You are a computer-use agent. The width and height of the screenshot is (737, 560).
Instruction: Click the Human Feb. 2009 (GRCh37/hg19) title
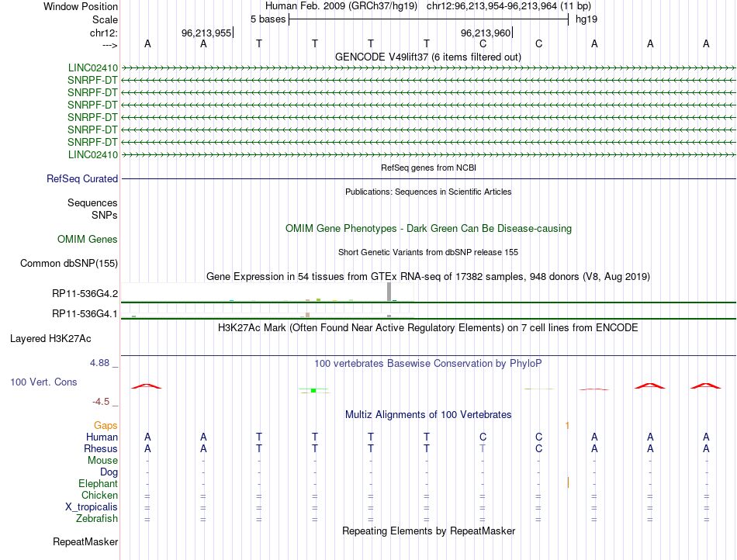click(x=341, y=6)
